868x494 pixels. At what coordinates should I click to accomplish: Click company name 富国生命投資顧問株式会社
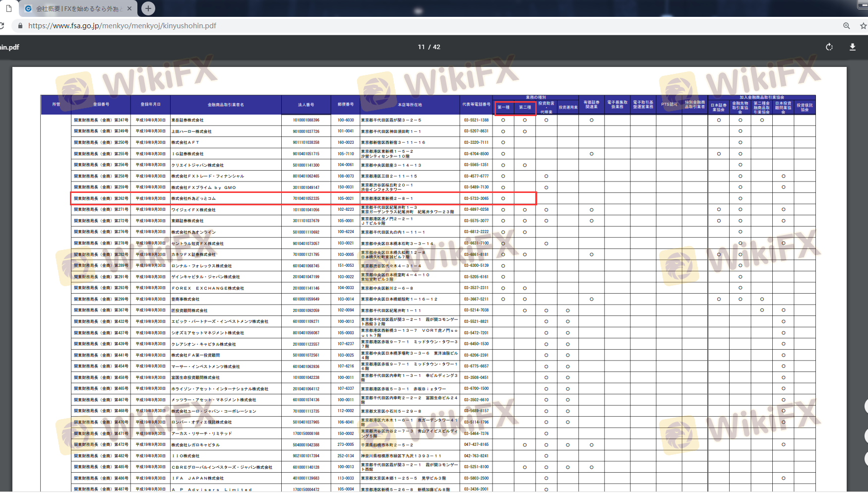point(195,378)
